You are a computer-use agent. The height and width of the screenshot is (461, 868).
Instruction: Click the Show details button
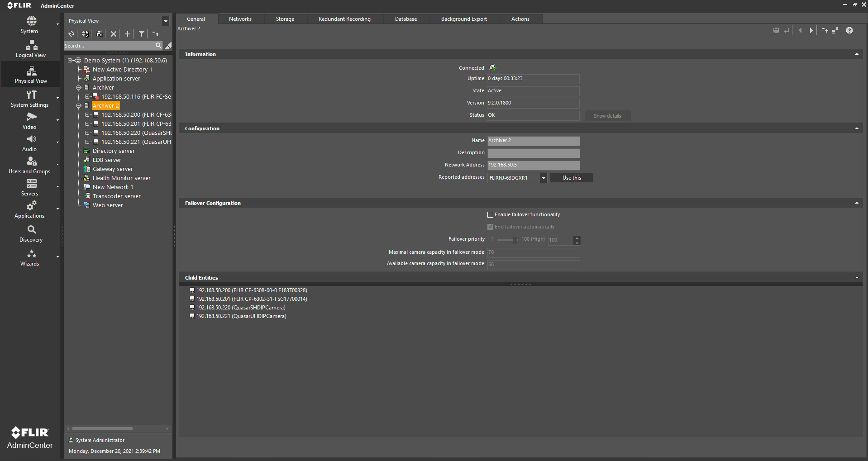(607, 115)
